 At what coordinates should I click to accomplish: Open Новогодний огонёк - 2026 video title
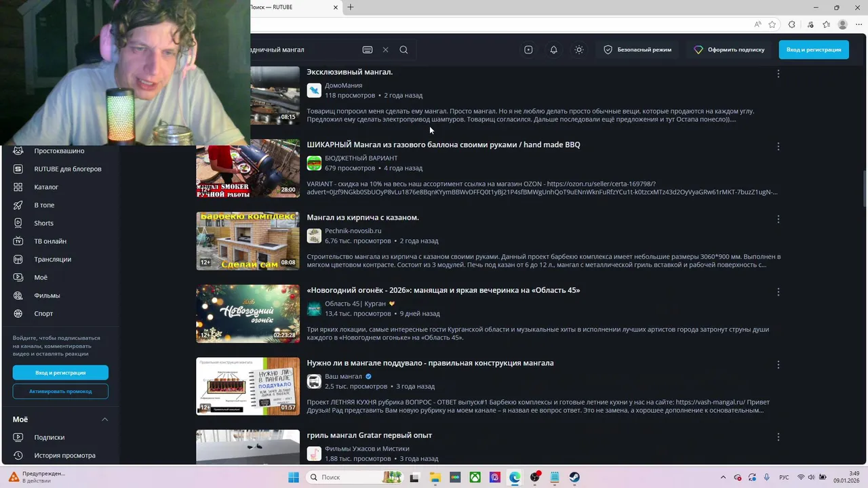[x=443, y=290]
